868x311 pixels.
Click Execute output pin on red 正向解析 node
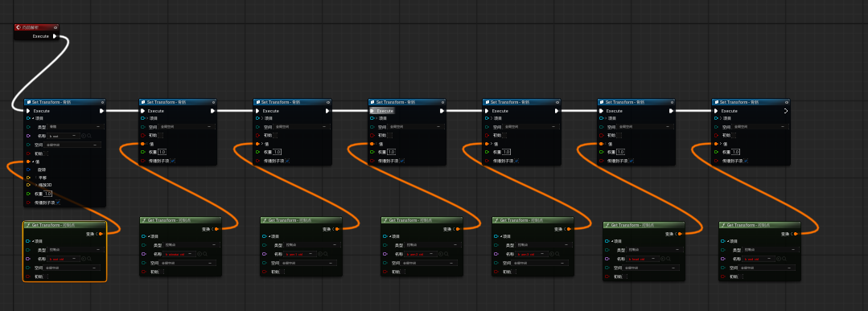click(54, 36)
